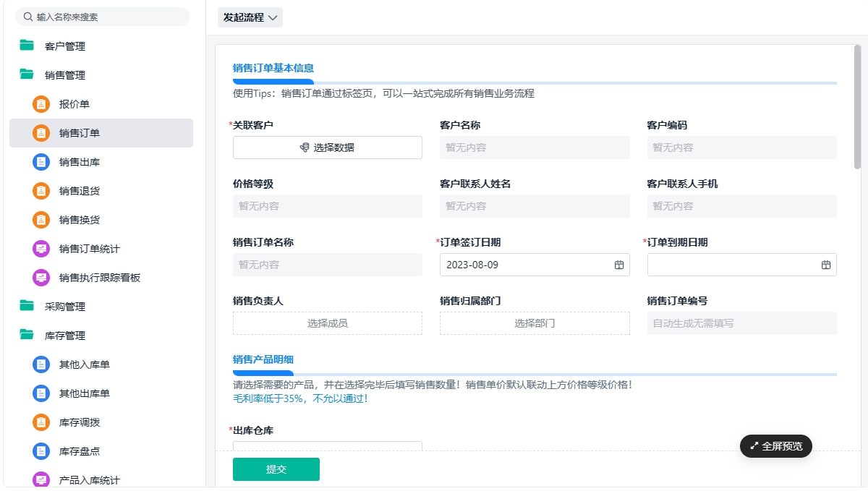Click the 提交 submit button
Viewport: 868px width, 491px height.
coord(276,469)
